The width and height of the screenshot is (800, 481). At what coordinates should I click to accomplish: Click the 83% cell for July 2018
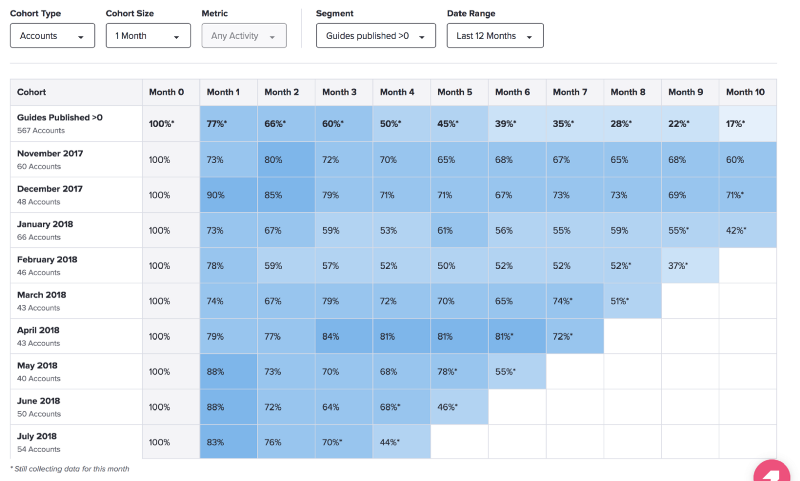[x=229, y=442]
